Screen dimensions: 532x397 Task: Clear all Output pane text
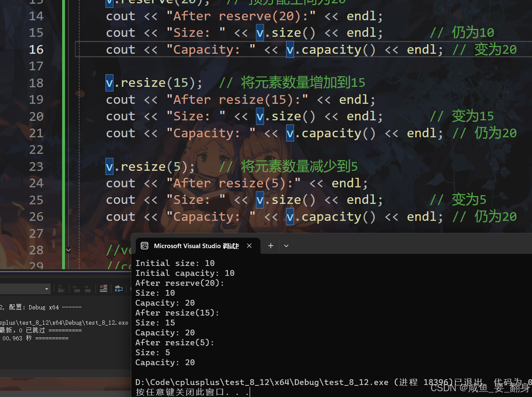tap(104, 289)
